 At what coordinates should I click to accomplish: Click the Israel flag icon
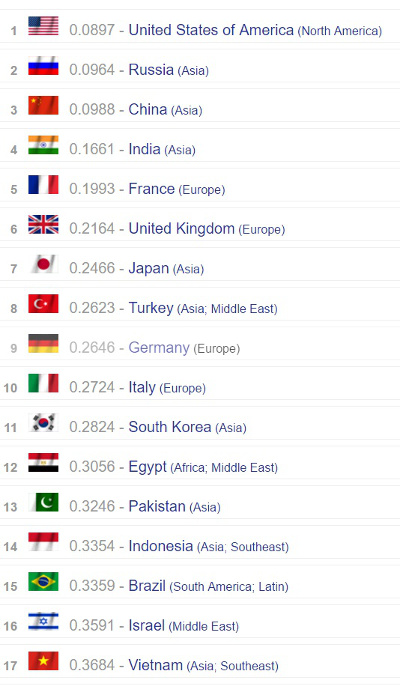pyautogui.click(x=43, y=621)
